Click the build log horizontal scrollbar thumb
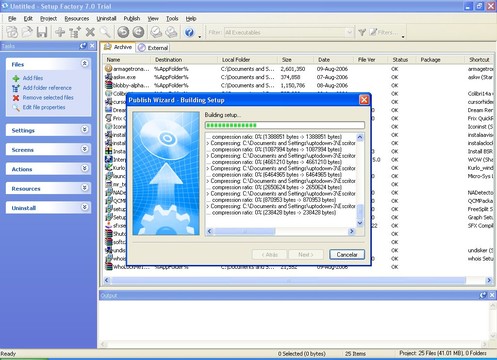 click(245, 231)
